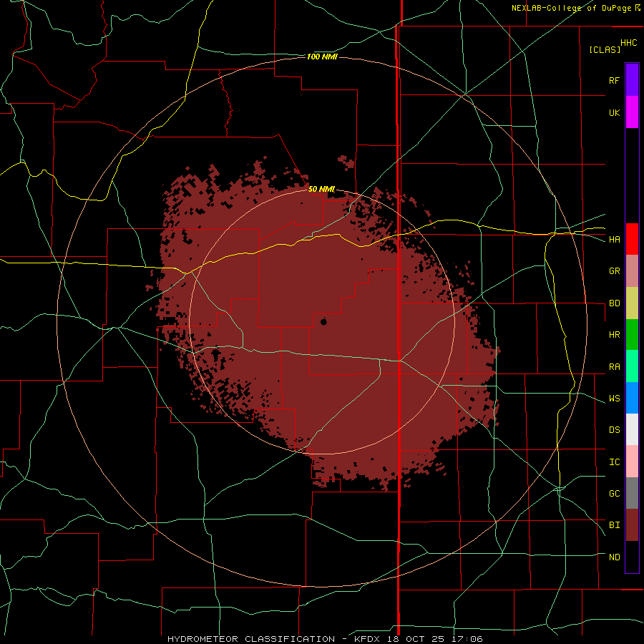This screenshot has width=644, height=644.
Task: Click the RA legend label
Action: click(614, 367)
